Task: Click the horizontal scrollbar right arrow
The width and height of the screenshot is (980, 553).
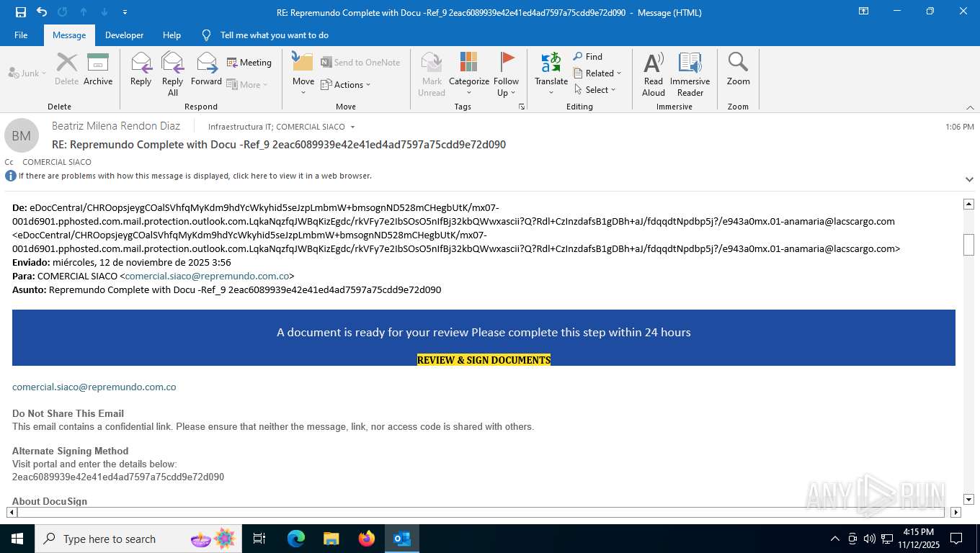Action: 956,513
